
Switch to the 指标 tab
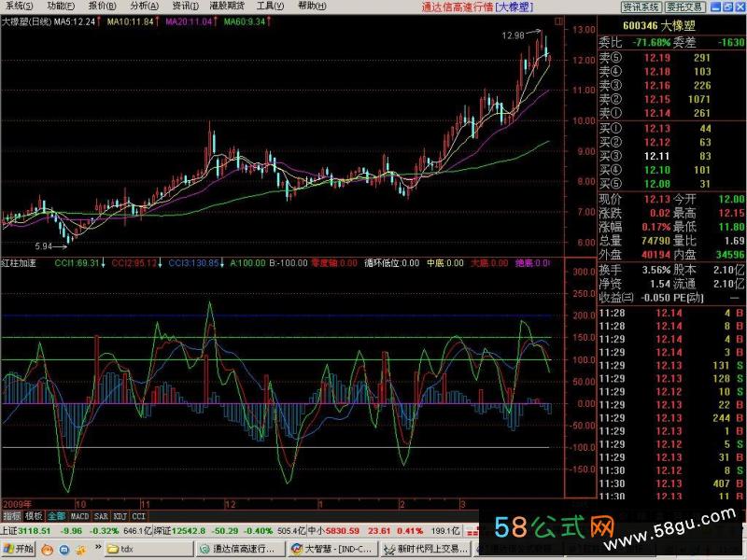[x=12, y=516]
